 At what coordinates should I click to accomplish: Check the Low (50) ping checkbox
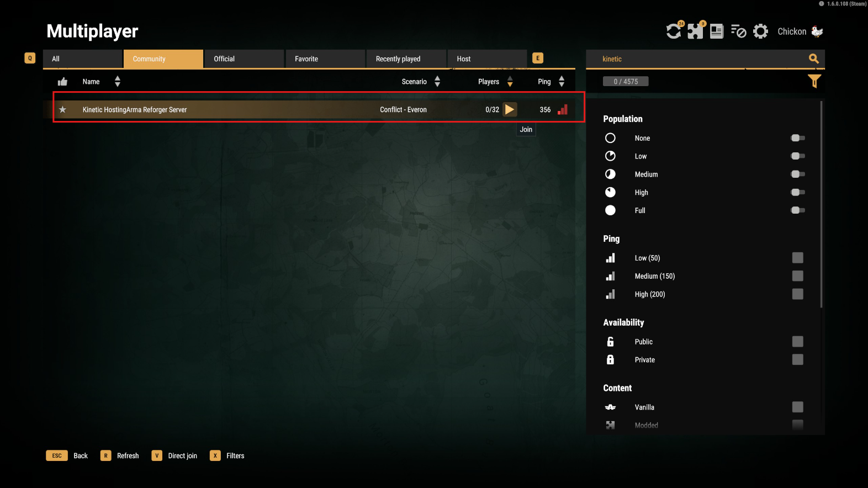pyautogui.click(x=797, y=258)
